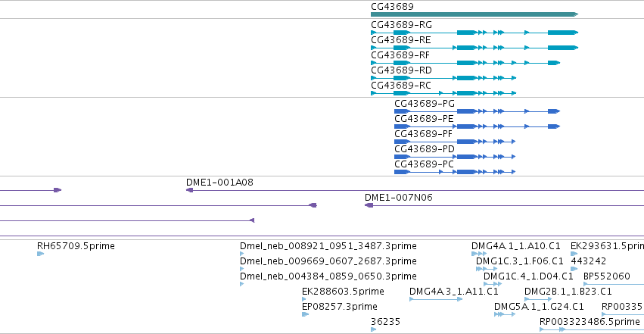Select the CG43689 gene bar
This screenshot has width=644, height=334.
(474, 14)
